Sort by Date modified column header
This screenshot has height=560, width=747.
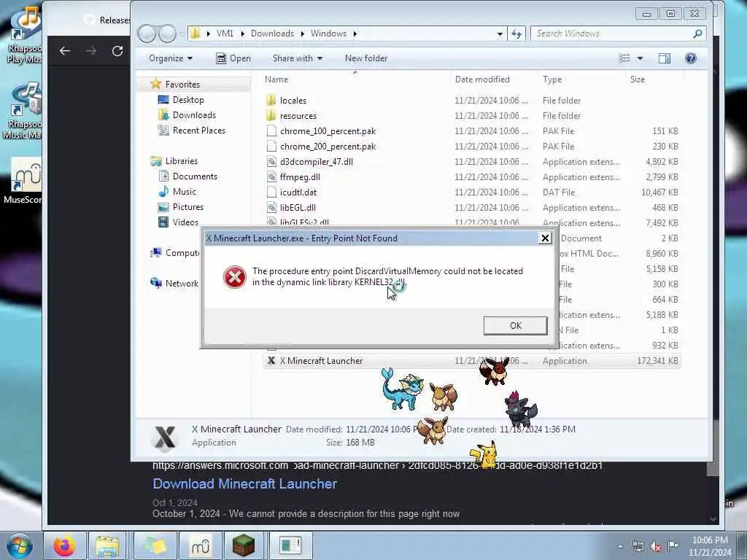pyautogui.click(x=482, y=79)
